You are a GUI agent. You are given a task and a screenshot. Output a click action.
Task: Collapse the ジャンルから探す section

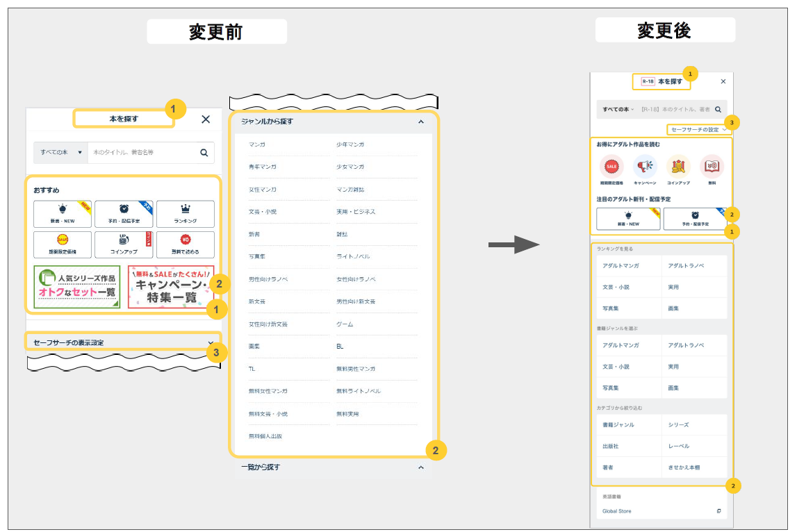coord(420,122)
